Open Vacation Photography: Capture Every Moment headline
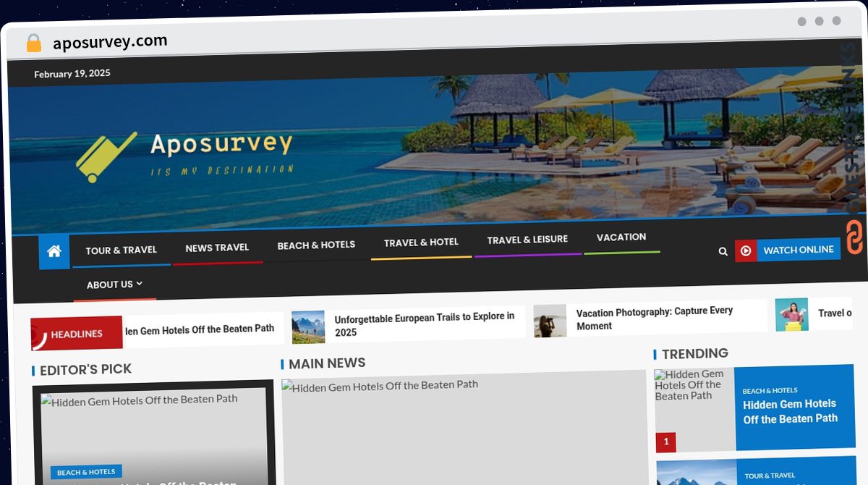This screenshot has width=868, height=485. pos(655,319)
